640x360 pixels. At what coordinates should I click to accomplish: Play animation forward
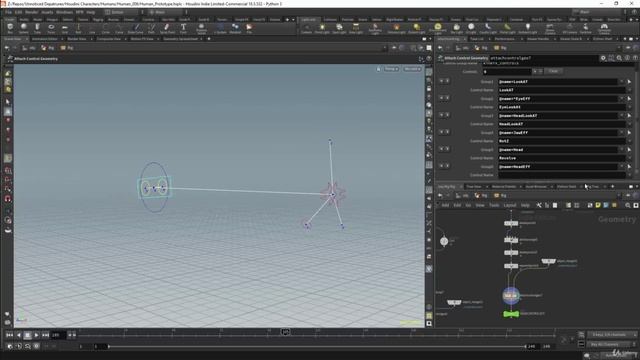point(36,335)
